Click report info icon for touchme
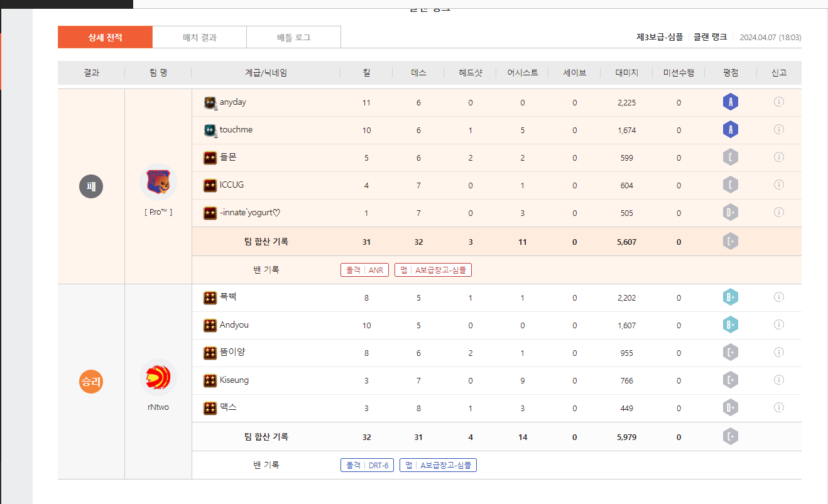Screen dimensions: 828x504 [778, 129]
